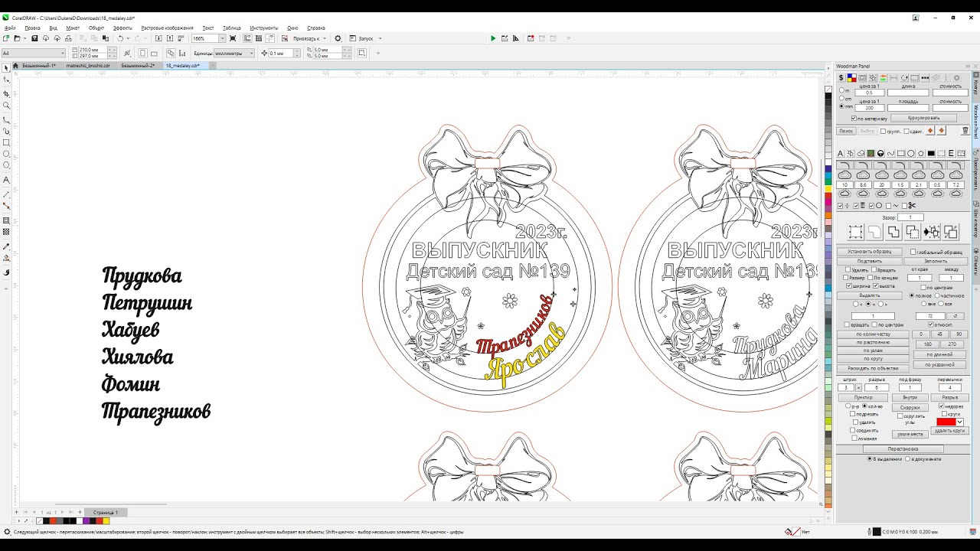
Task: Open the page size dropdown showing A4
Action: 62,54
